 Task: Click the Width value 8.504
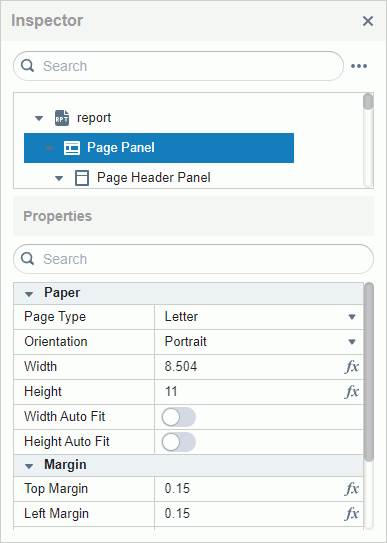coord(181,367)
